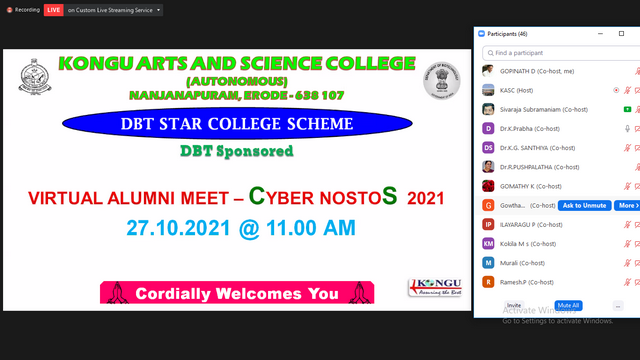Click the magnifier icon in participant search

coord(490,53)
